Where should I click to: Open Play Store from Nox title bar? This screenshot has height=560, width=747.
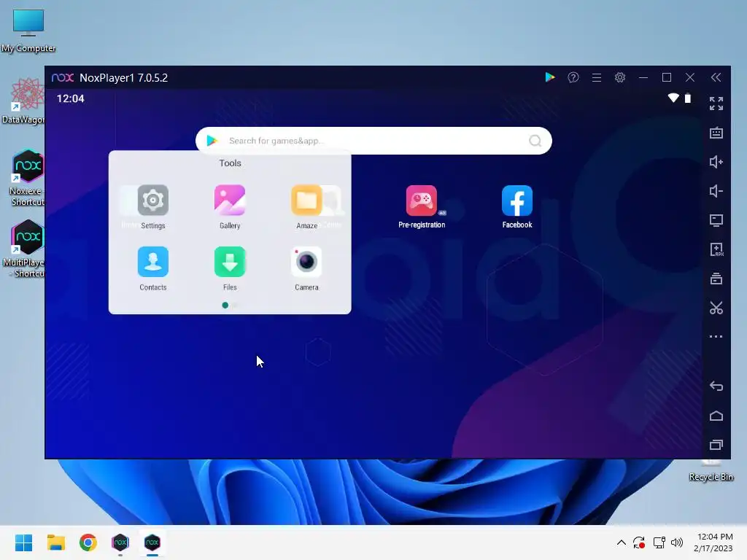tap(550, 77)
